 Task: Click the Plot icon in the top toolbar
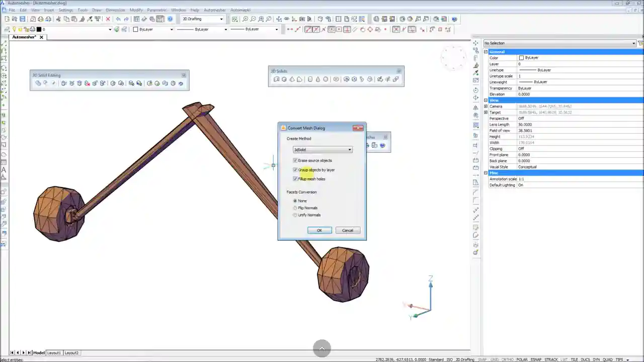point(40,19)
